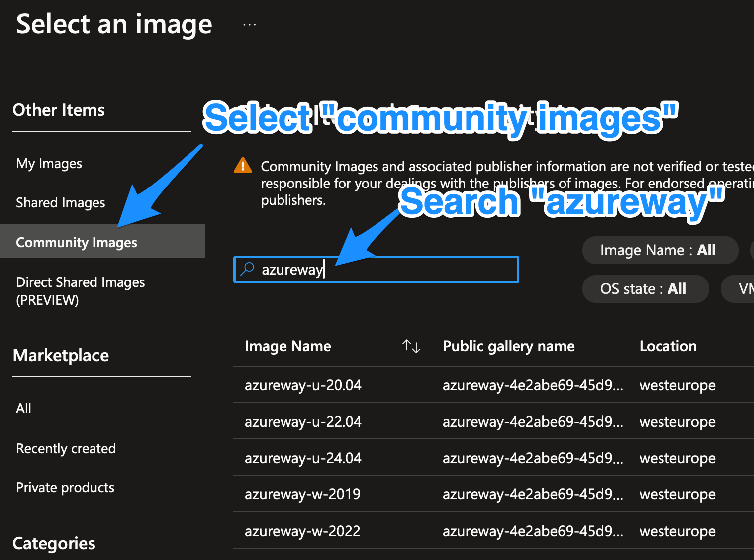Select "Community Images" in the sidebar
The image size is (754, 560).
pyautogui.click(x=76, y=242)
